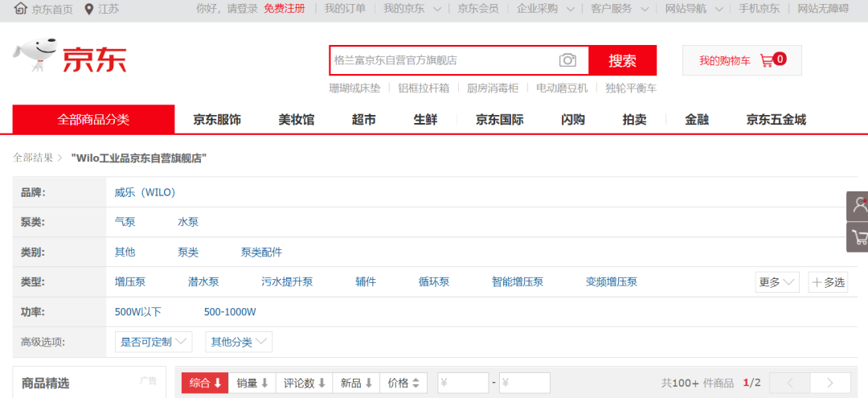Filter type by 潜水泵

pos(203,281)
